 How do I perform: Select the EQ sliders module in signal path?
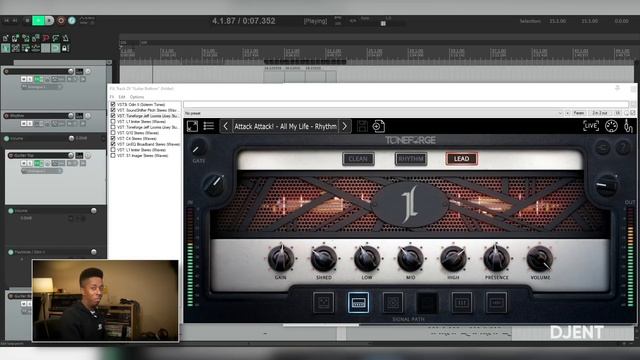click(x=462, y=302)
